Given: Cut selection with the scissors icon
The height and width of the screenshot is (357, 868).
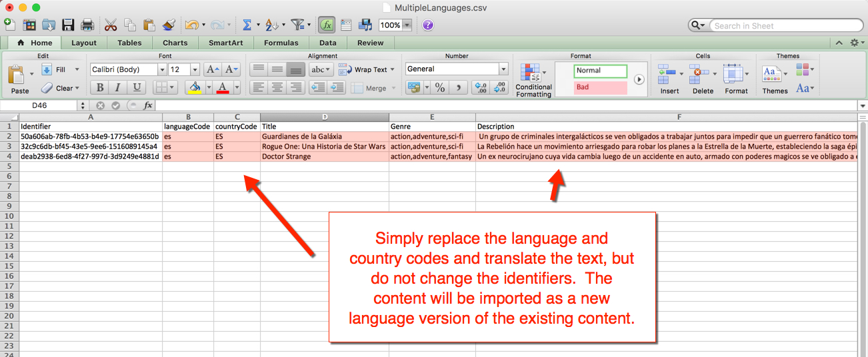Looking at the screenshot, I should (x=111, y=25).
